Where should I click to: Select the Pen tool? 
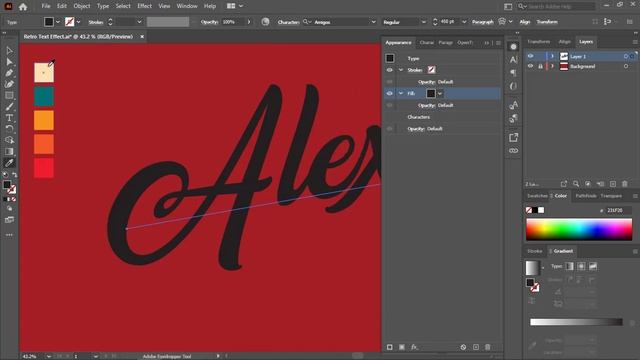(9, 73)
